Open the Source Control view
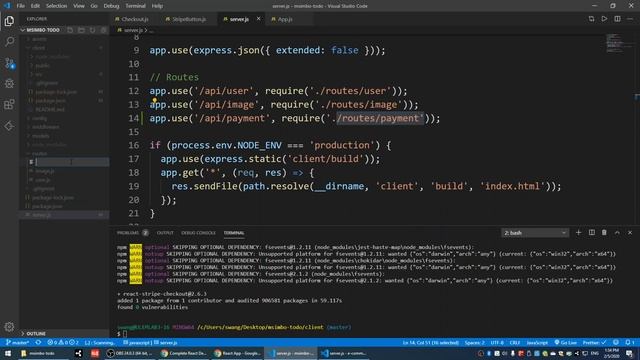This screenshot has width=640, height=360. pos(9,62)
